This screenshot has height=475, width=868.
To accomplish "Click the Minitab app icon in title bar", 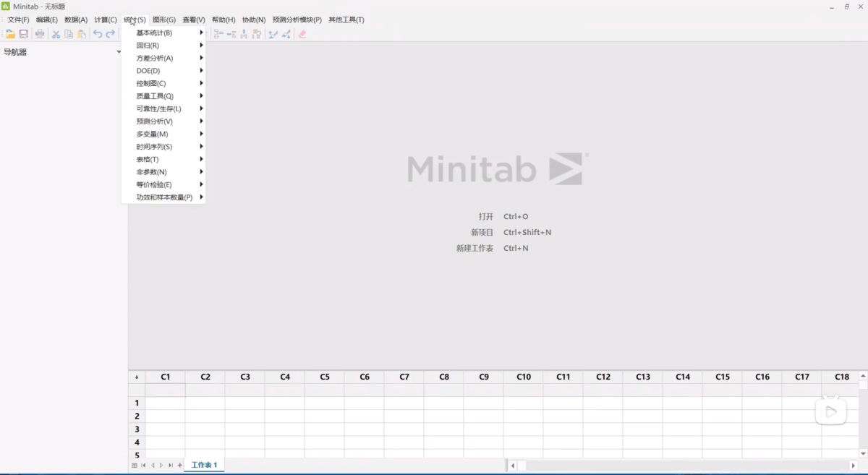I will pyautogui.click(x=6, y=6).
